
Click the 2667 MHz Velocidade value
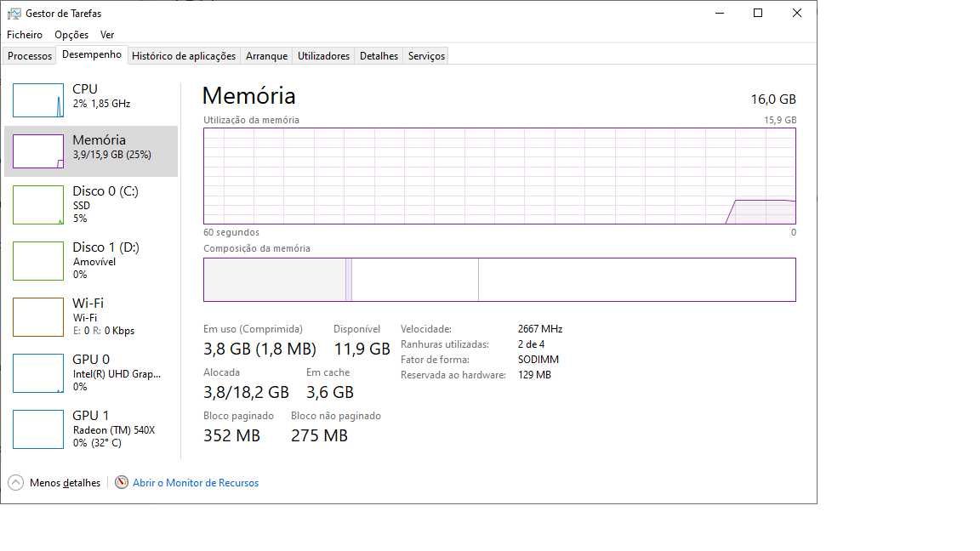click(x=540, y=329)
